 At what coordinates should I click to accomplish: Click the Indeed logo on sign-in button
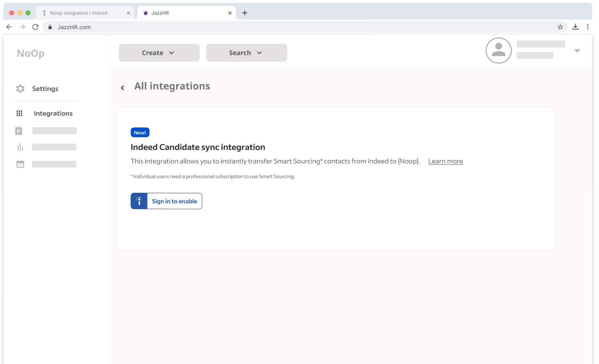coord(139,201)
